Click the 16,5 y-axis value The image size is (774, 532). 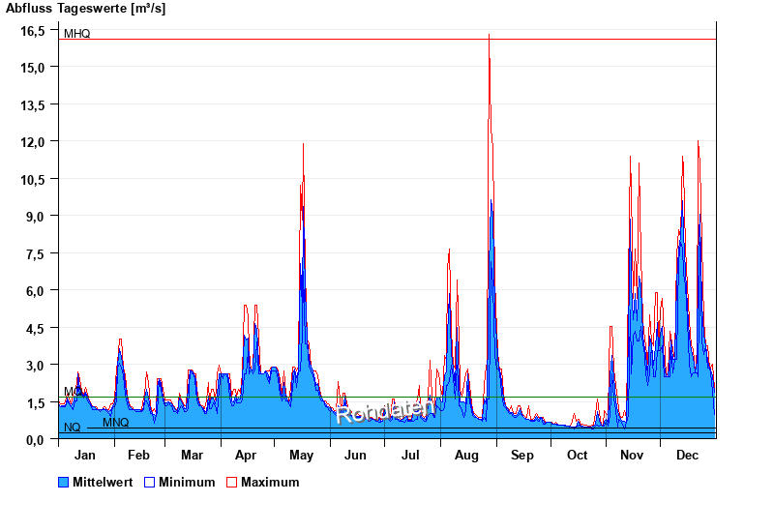coord(34,30)
